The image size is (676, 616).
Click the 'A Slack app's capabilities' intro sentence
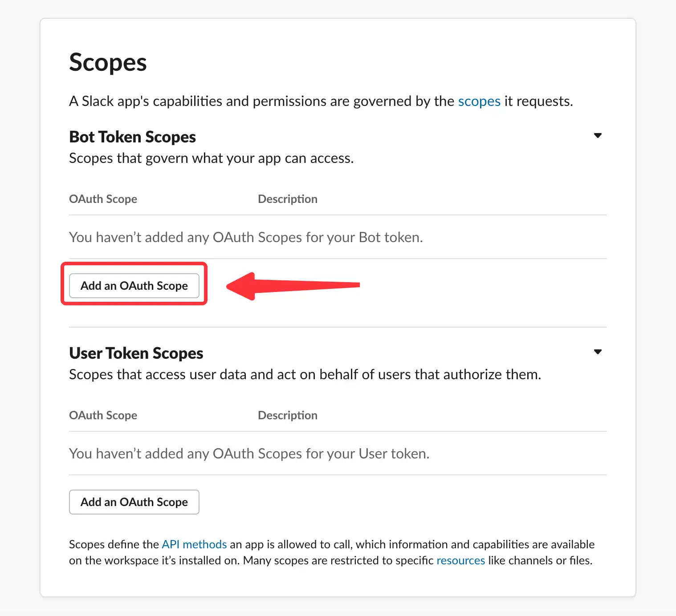tap(321, 101)
